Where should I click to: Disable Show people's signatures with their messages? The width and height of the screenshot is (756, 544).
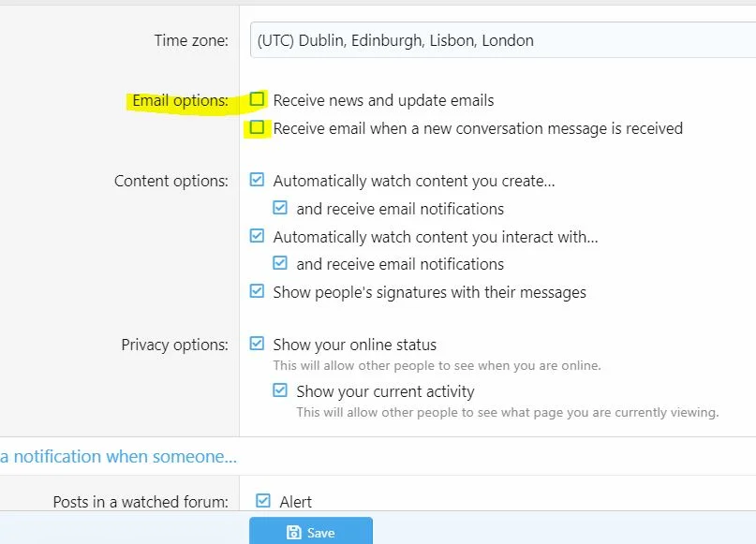(258, 291)
